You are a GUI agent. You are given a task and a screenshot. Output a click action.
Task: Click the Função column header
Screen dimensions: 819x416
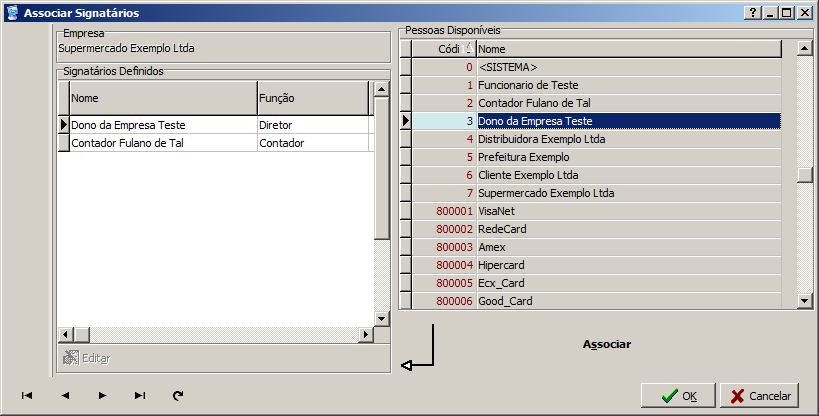[311, 99]
